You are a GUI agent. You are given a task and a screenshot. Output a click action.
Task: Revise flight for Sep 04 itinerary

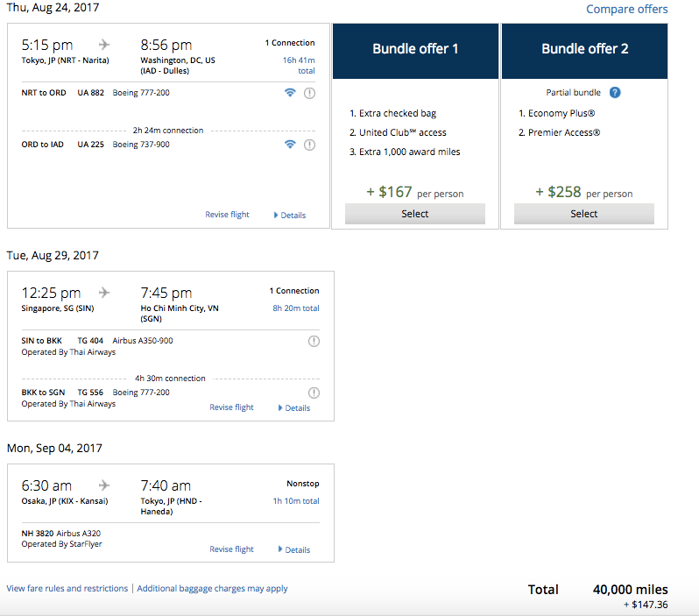click(231, 549)
